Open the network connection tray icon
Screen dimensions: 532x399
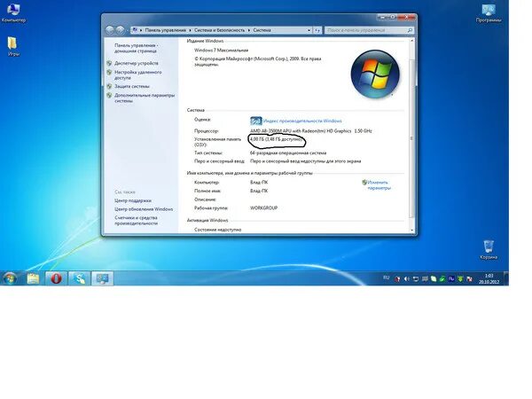[x=416, y=279]
